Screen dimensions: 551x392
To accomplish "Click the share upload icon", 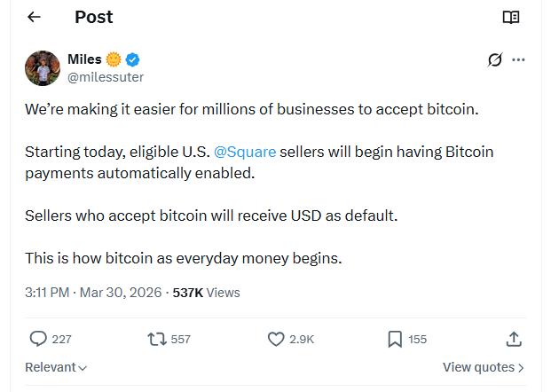I will 513,339.
